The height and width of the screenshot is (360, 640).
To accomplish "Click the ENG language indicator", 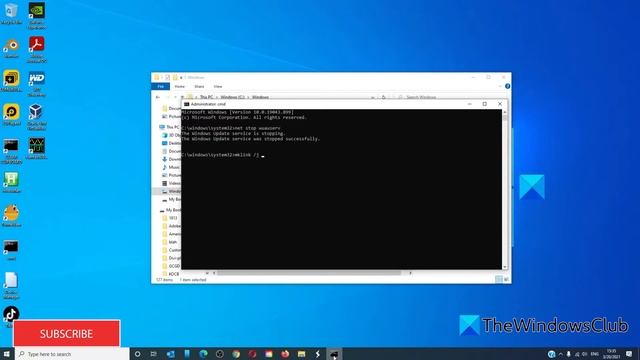I will click(x=594, y=354).
